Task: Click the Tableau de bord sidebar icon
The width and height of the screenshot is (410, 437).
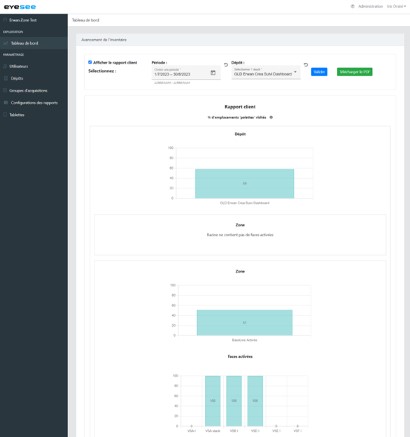Action: tap(6, 43)
